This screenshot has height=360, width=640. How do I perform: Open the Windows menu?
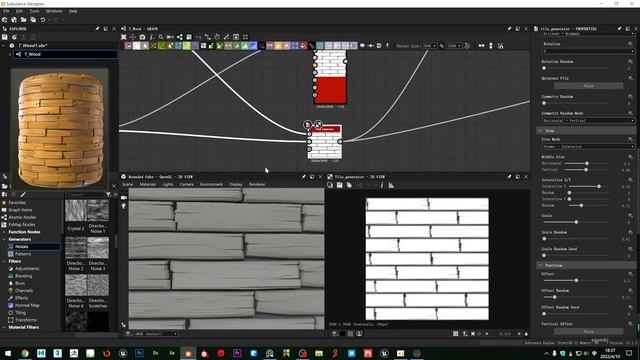point(54,11)
